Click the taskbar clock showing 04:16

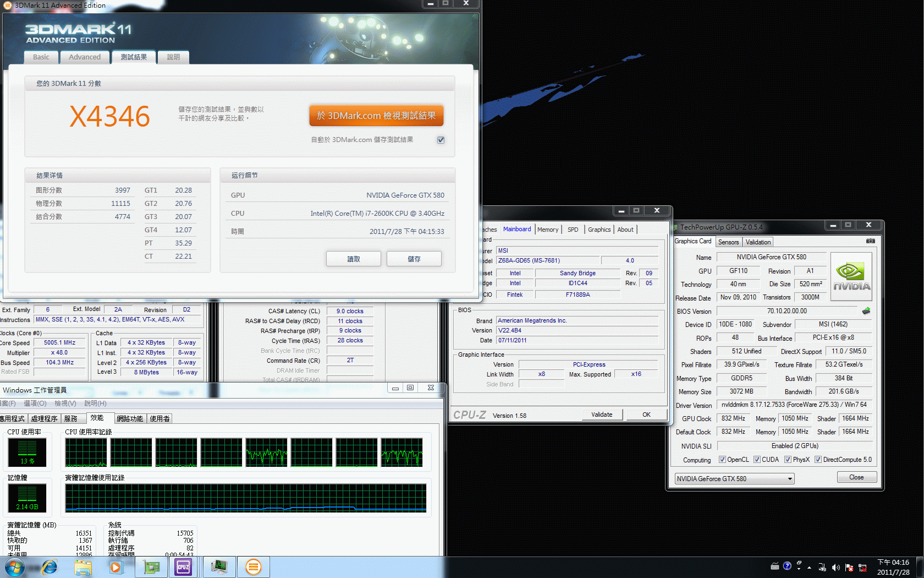click(893, 567)
